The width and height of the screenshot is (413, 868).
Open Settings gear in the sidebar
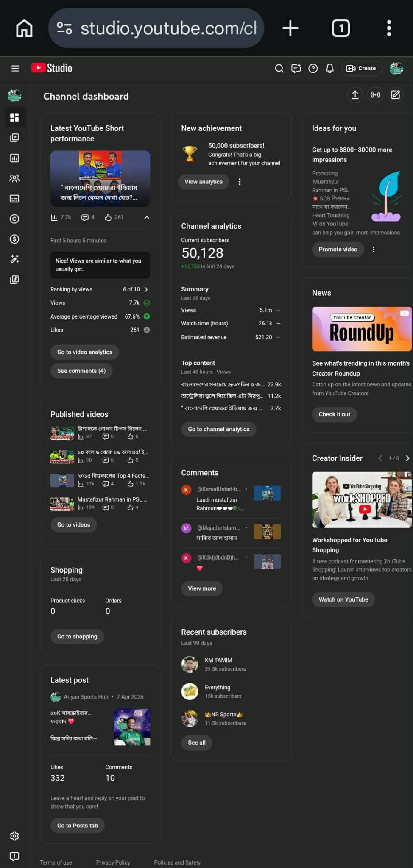click(x=15, y=836)
